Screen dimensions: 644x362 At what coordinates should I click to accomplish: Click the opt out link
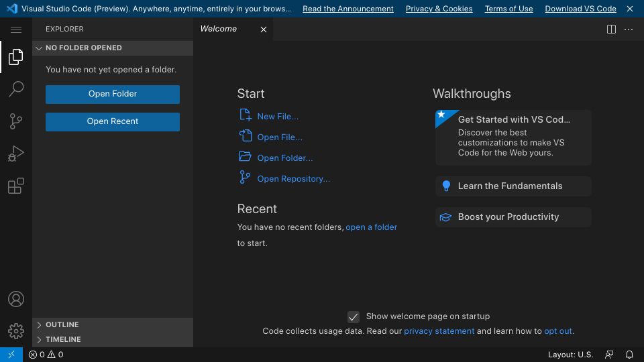tap(557, 330)
